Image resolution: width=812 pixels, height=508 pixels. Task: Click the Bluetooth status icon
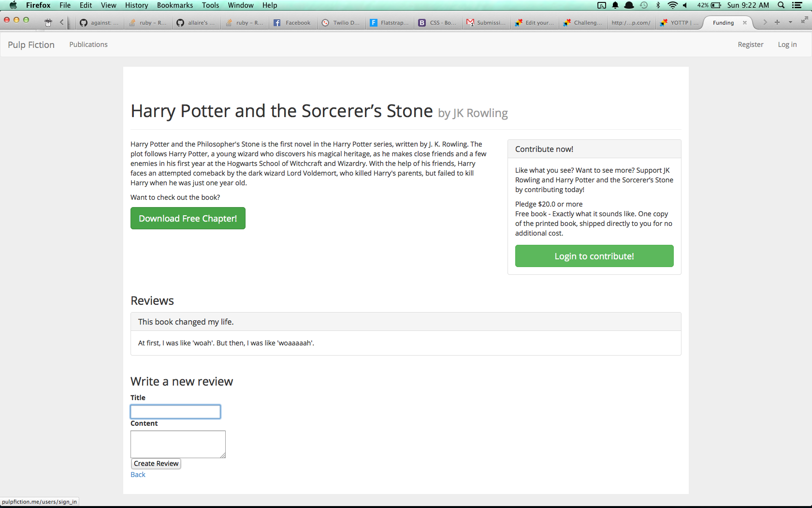(x=658, y=5)
